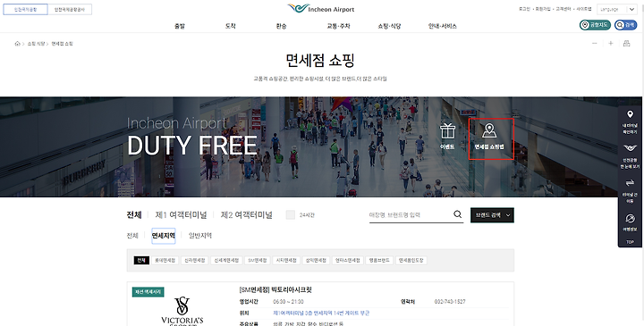Open 터미널 간 이동 arrows icon in side panel

tap(630, 182)
